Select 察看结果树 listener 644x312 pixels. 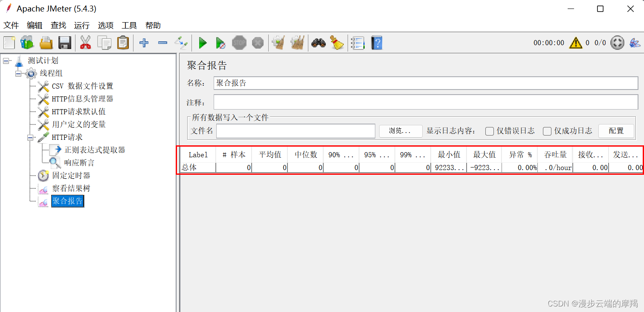click(x=71, y=188)
